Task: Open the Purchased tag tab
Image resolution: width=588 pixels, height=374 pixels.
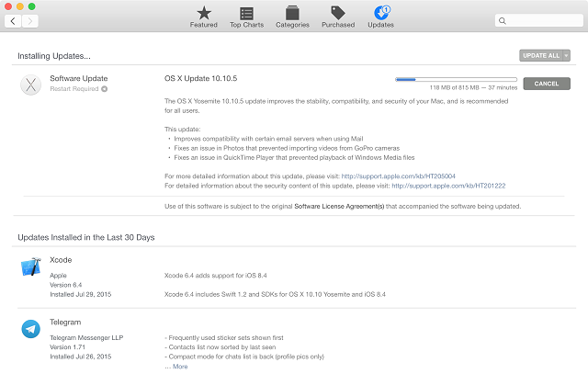Action: [x=338, y=17]
